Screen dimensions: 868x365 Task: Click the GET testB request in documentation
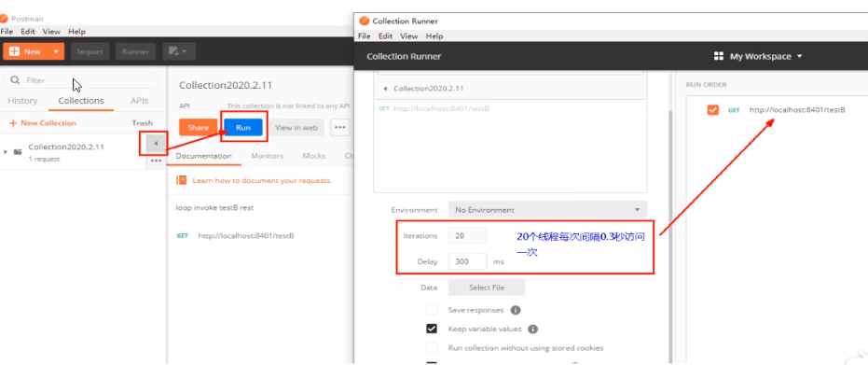point(235,235)
